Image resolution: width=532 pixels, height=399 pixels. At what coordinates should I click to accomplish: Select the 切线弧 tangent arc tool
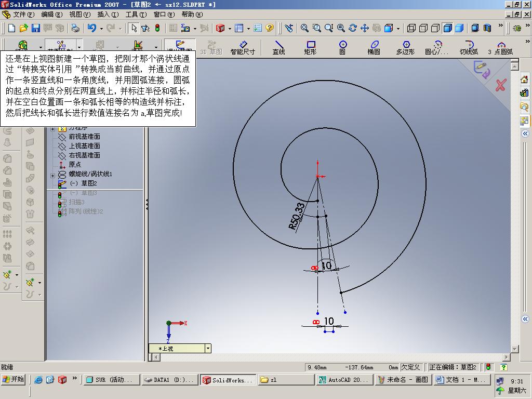click(x=469, y=48)
